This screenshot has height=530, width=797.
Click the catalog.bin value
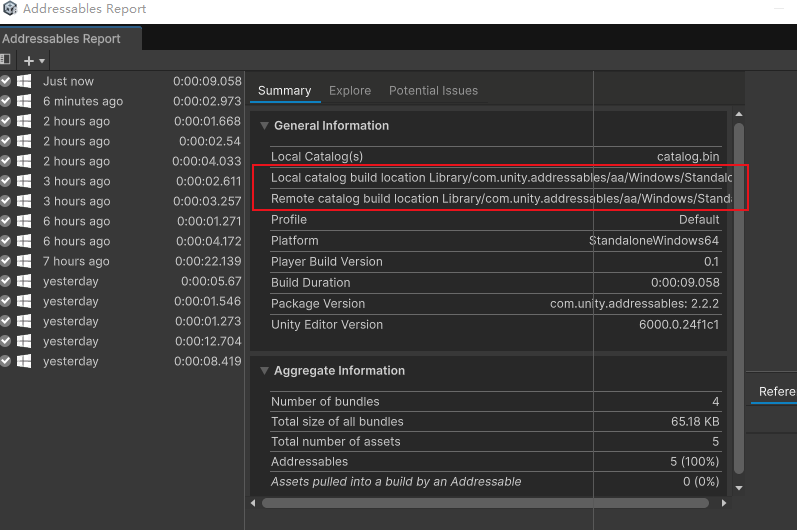[x=688, y=157]
